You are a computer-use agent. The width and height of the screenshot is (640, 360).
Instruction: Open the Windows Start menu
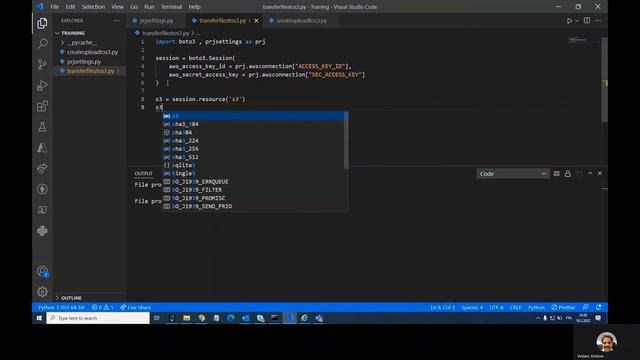39,318
